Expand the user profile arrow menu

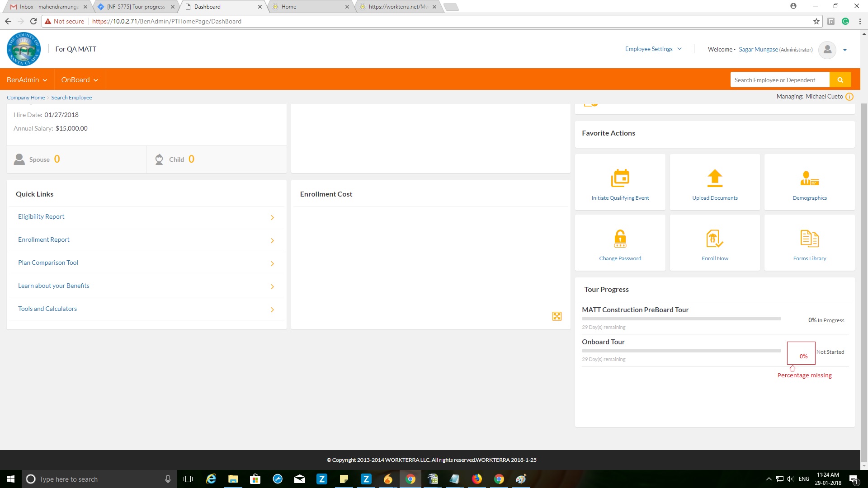844,50
